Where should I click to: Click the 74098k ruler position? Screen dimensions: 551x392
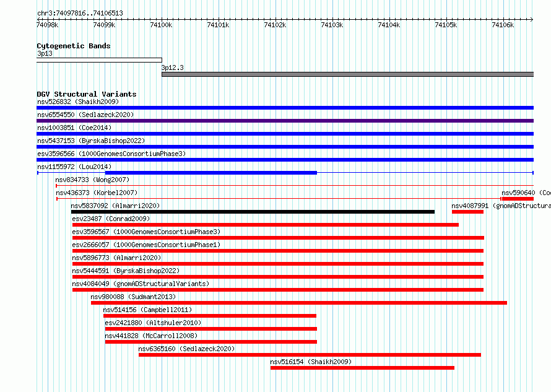(48, 25)
